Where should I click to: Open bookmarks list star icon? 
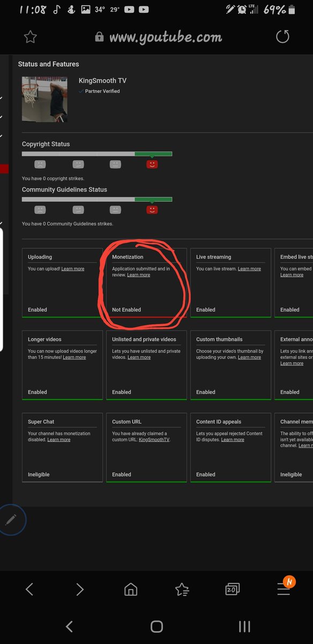point(182,590)
